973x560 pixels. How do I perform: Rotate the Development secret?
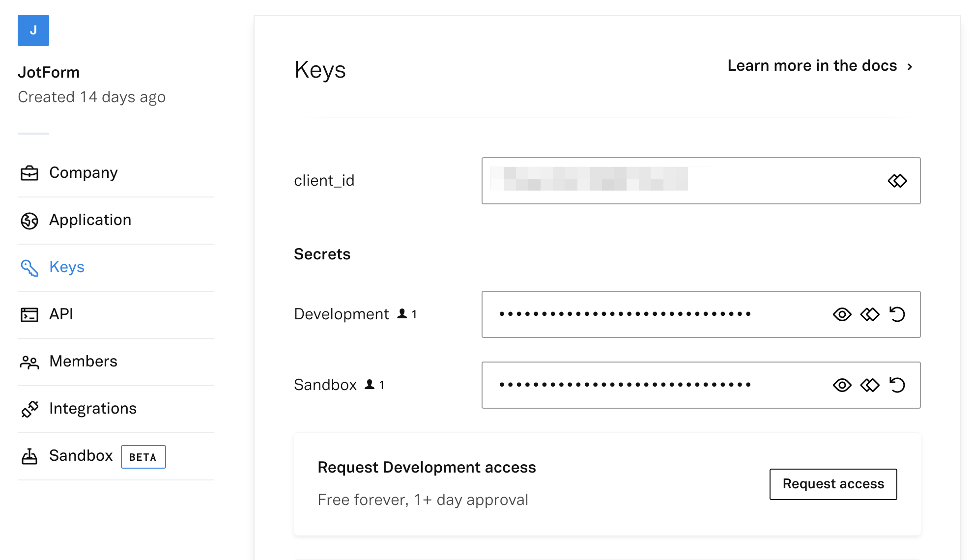(897, 314)
